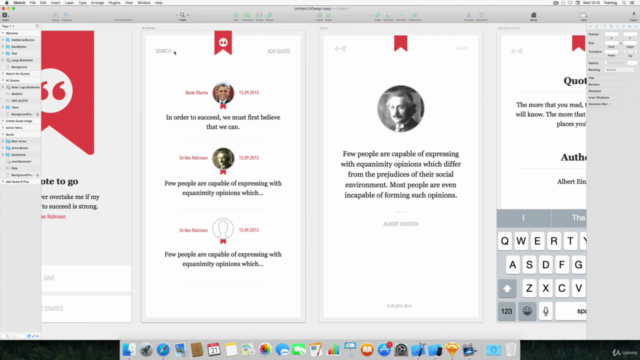Apply the Subtract boolean operation
This screenshot has width=640, height=360.
click(x=388, y=16)
